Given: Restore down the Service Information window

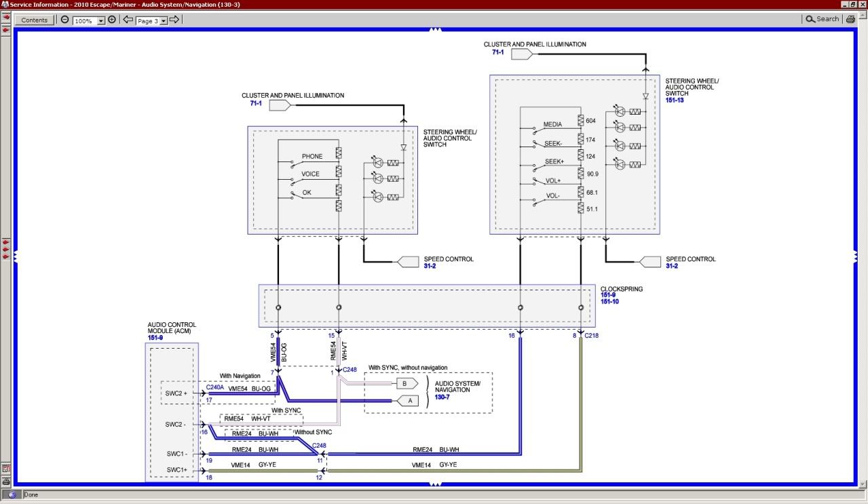Looking at the screenshot, I should 853,4.
